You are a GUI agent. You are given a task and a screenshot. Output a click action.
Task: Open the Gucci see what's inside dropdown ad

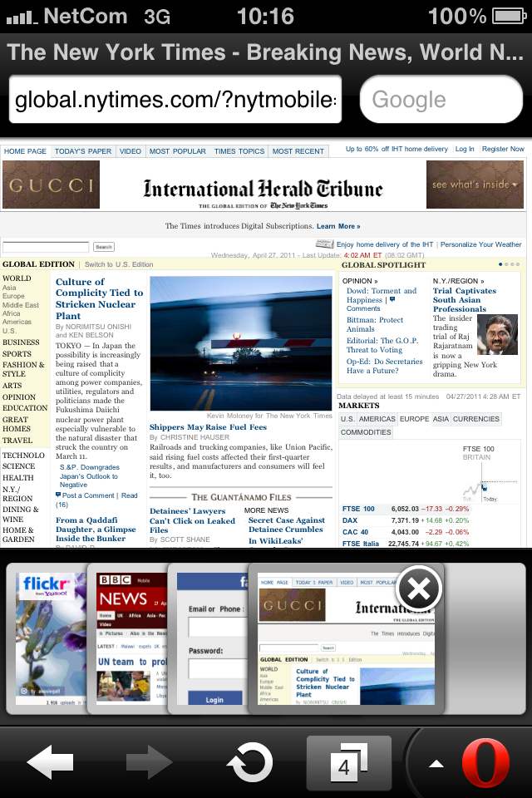tap(475, 185)
